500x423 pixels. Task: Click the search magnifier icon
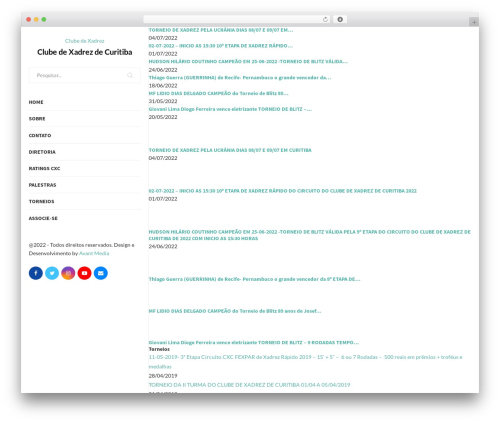coord(130,75)
